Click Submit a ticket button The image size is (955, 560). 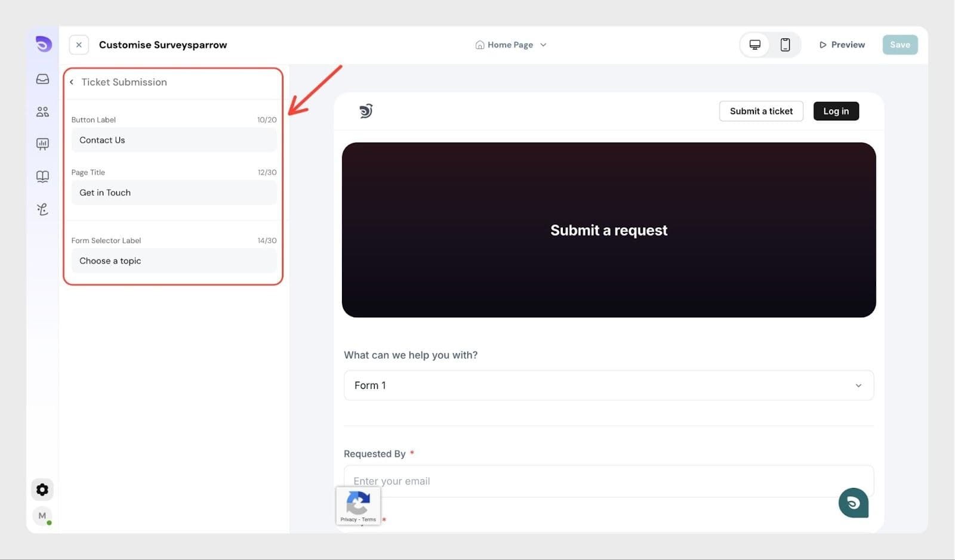tap(761, 111)
